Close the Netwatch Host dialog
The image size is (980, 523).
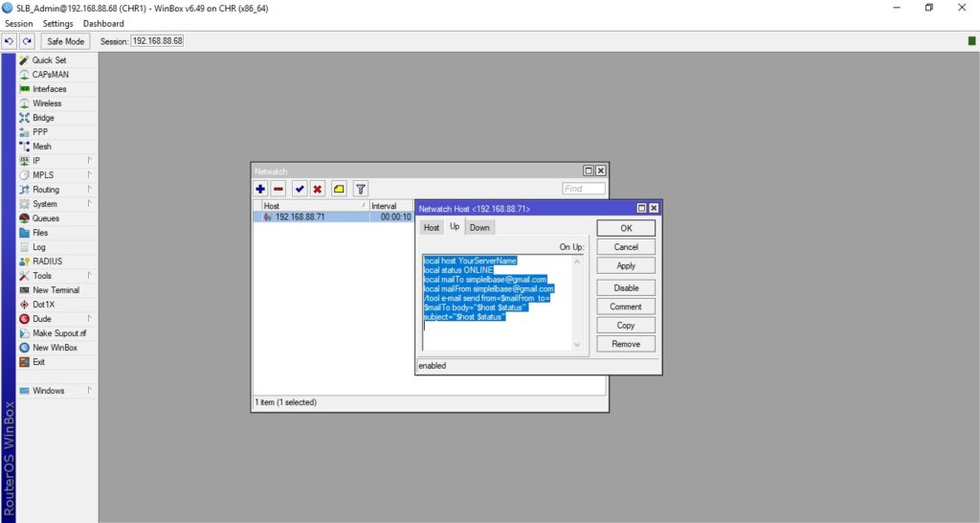point(654,208)
